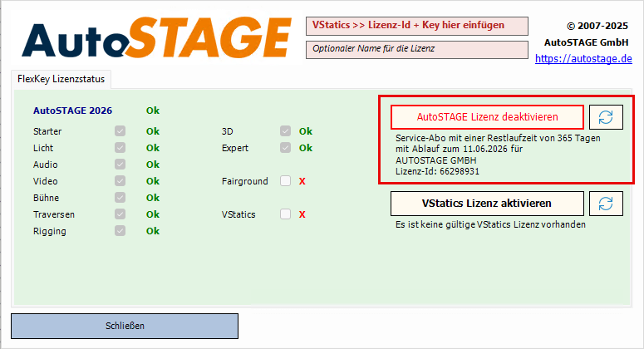This screenshot has width=644, height=349.
Task: Toggle the Traversen checkbox
Action: point(120,214)
